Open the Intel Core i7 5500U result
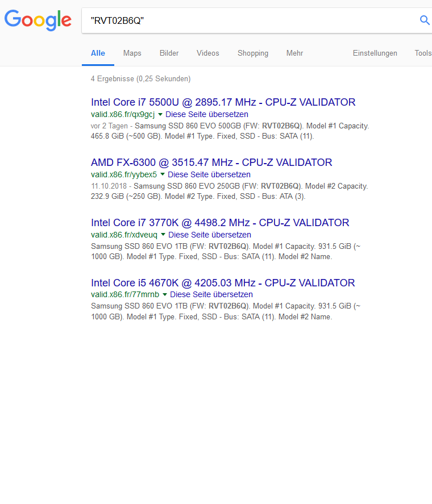Viewport: 432px width, 504px height. [223, 102]
